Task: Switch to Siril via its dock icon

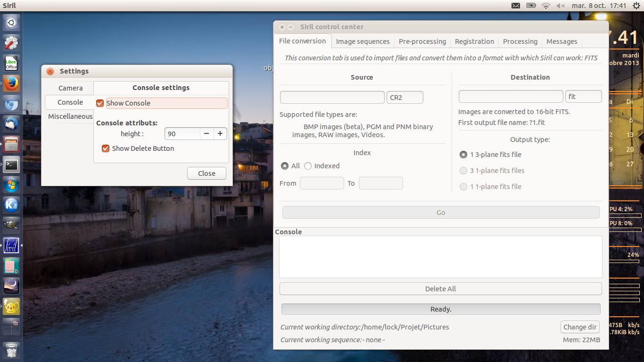Action: pos(11,246)
